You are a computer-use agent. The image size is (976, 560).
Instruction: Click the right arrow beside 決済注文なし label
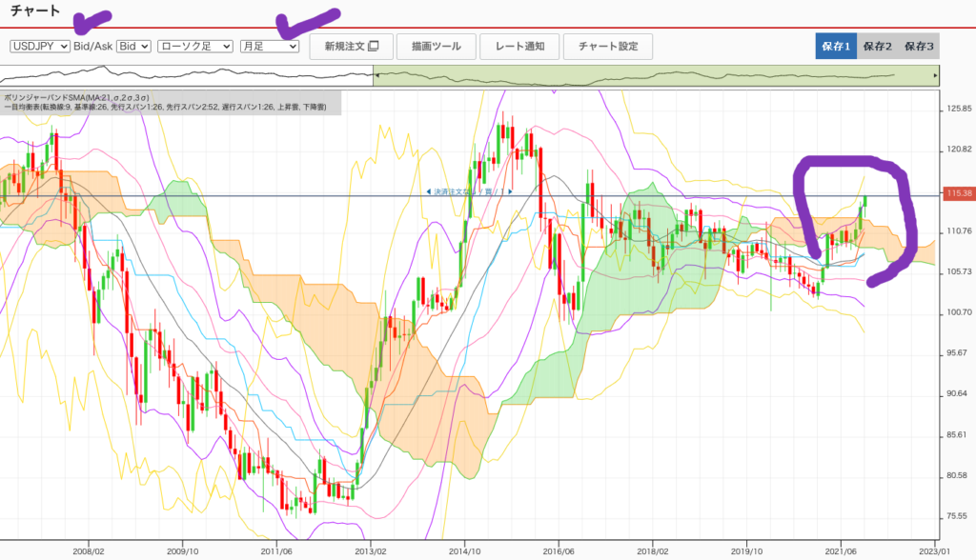[511, 191]
